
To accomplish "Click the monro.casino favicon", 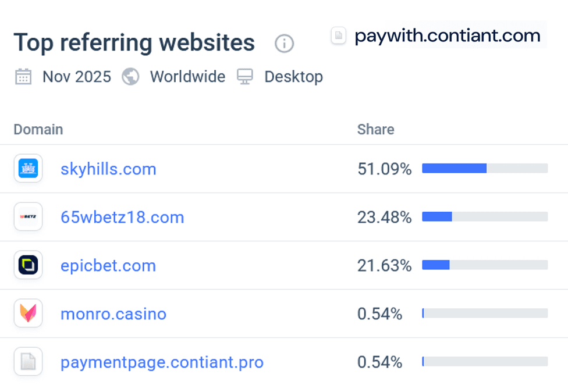I will pyautogui.click(x=28, y=313).
